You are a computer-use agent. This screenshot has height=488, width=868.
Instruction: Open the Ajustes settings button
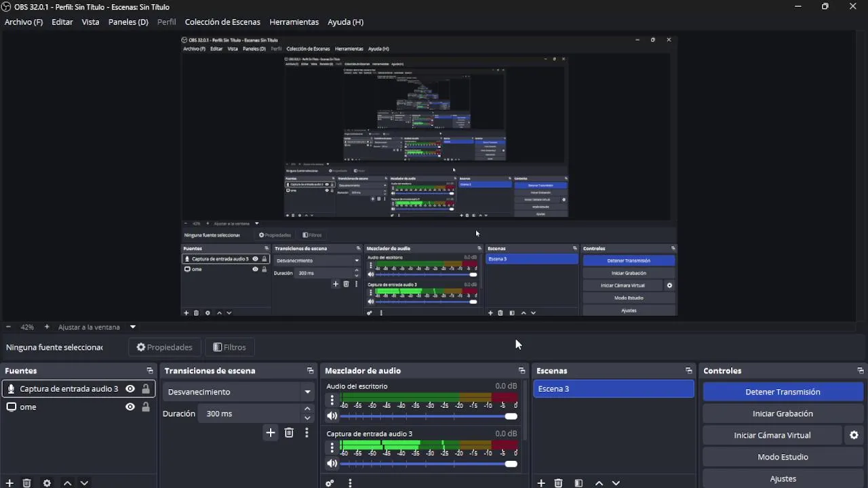783,479
